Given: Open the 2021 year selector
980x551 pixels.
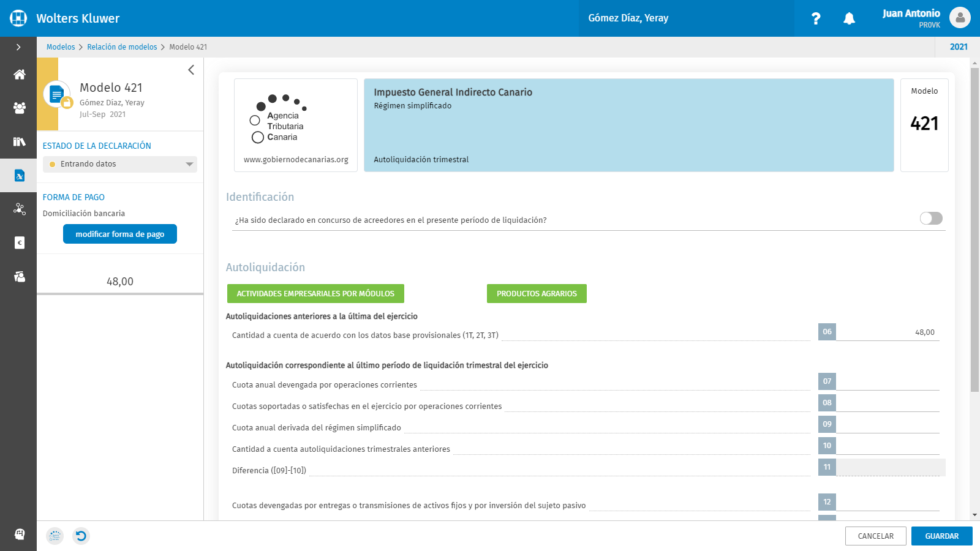Looking at the screenshot, I should 959,47.
